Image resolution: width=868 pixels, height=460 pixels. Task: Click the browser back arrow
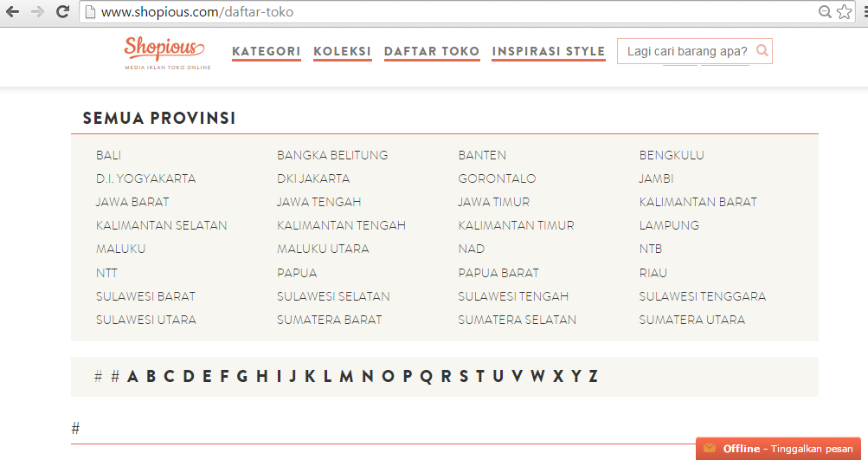coord(14,12)
